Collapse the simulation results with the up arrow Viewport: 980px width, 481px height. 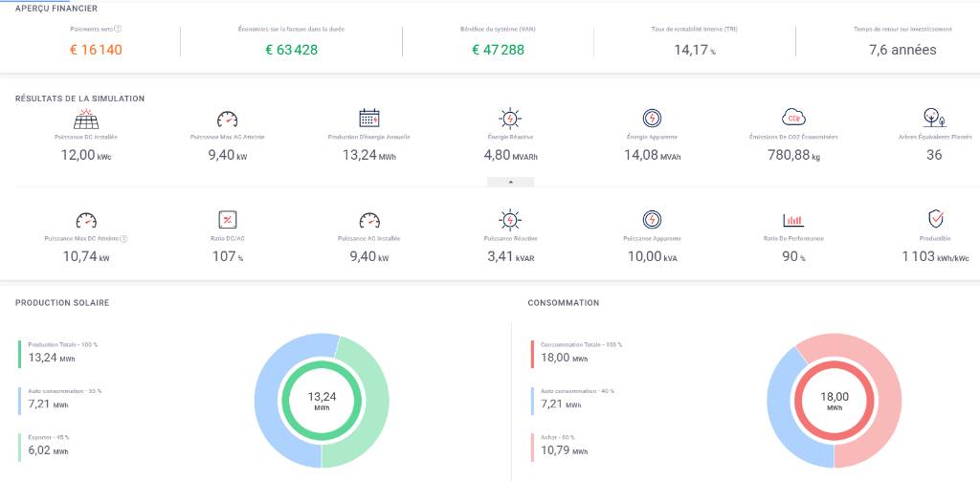coord(510,181)
